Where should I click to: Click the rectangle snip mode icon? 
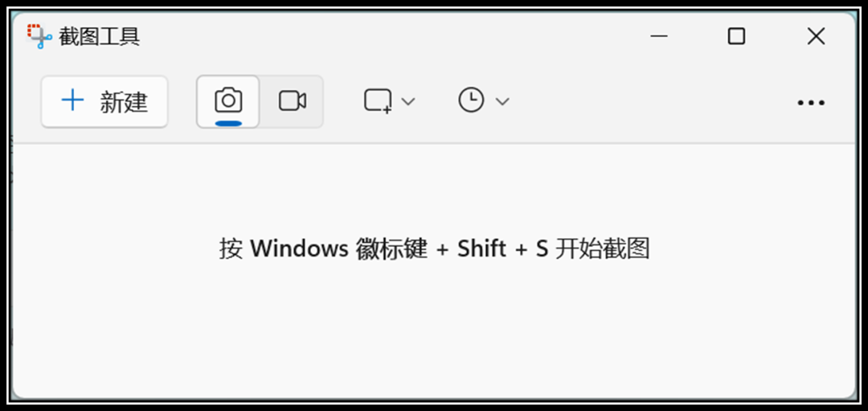(x=377, y=101)
